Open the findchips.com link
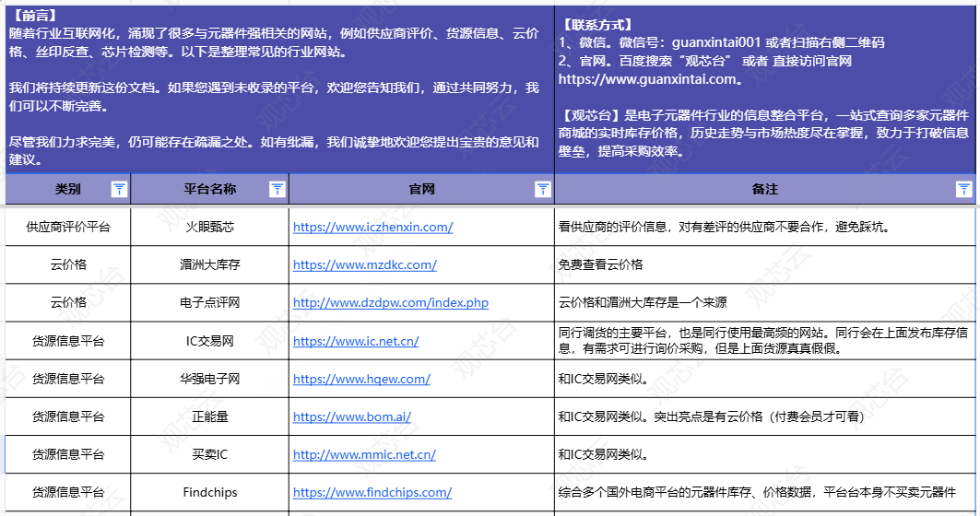The height and width of the screenshot is (516, 980). pyautogui.click(x=372, y=492)
